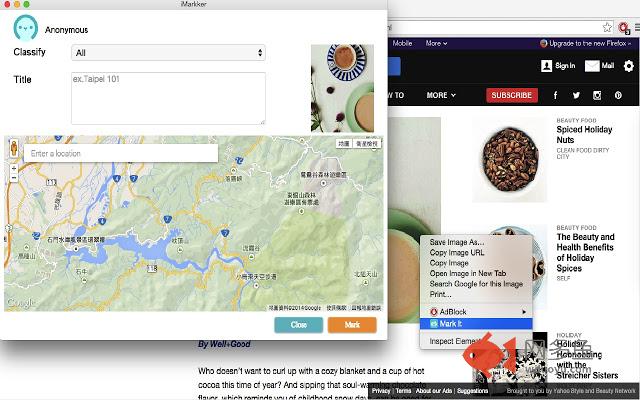The image size is (640, 400).
Task: Open the Pinterest social icon
Action: [618, 95]
